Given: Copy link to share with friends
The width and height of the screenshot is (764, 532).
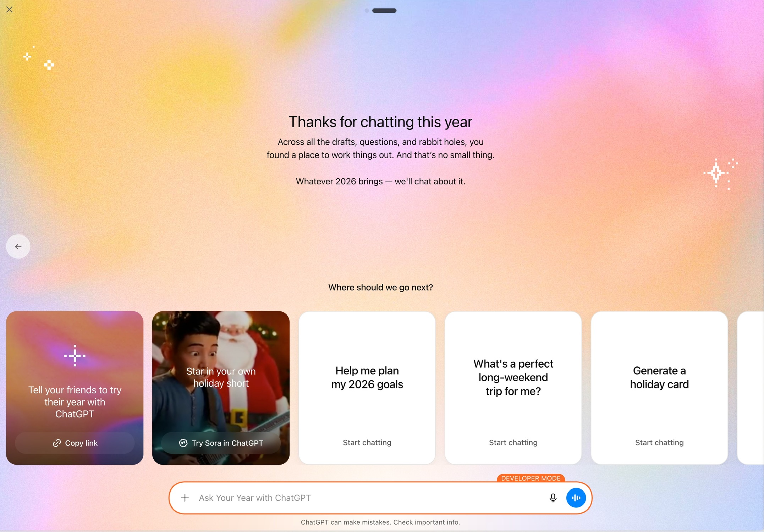Looking at the screenshot, I should (x=75, y=443).
